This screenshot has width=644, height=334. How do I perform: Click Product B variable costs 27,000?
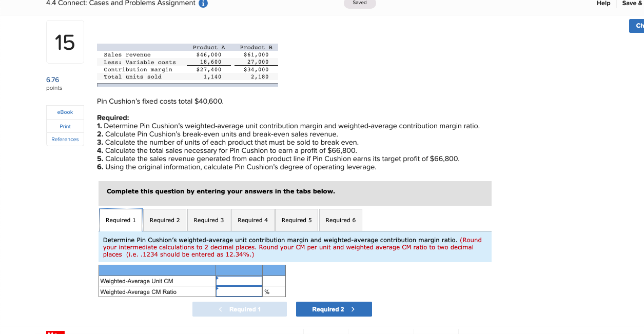(x=258, y=62)
